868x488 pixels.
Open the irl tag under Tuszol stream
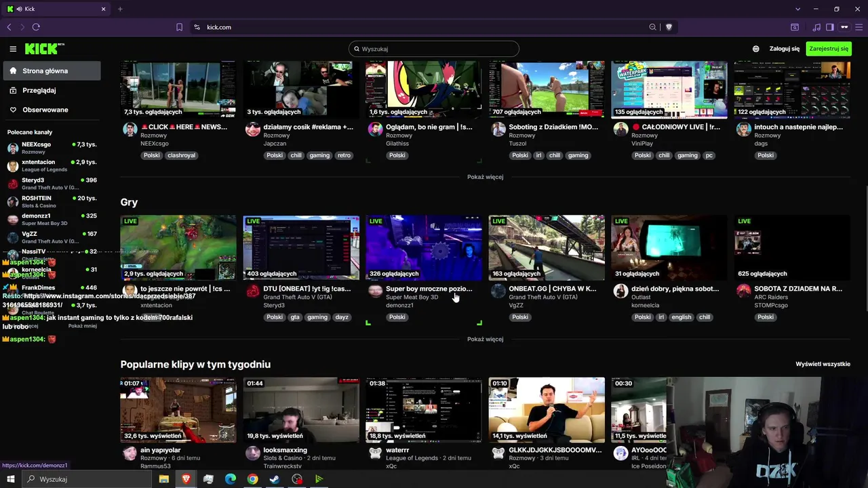point(540,155)
